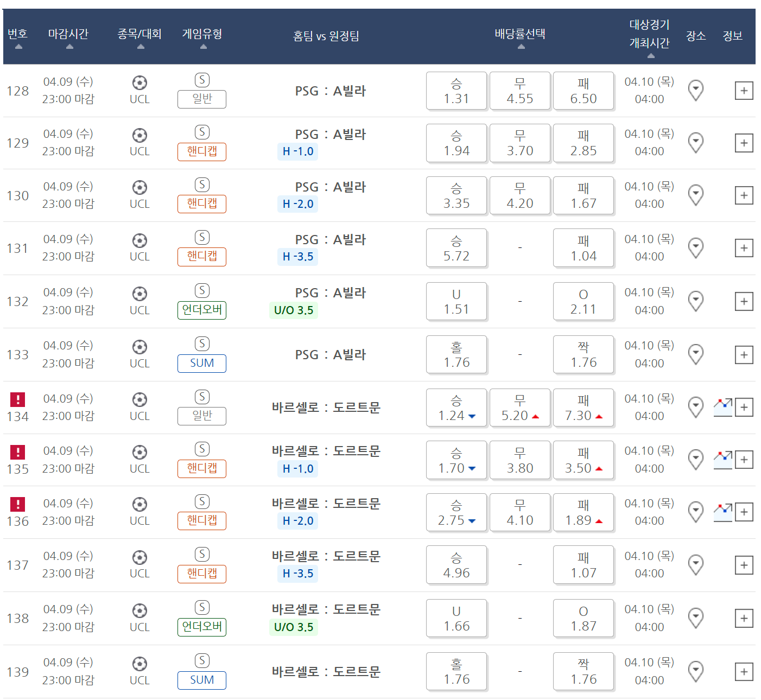Open venue location pin for match 134
Screen dimensions: 761x700
pos(695,407)
